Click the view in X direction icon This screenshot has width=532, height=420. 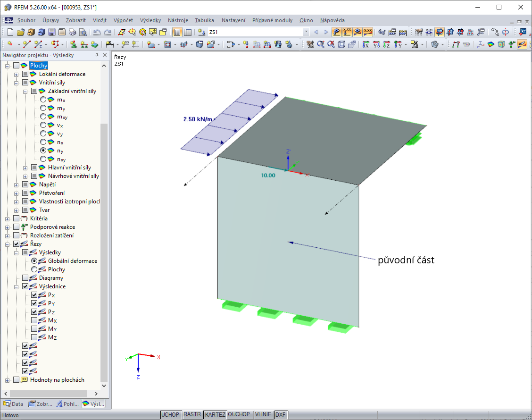pyautogui.click(x=366, y=44)
